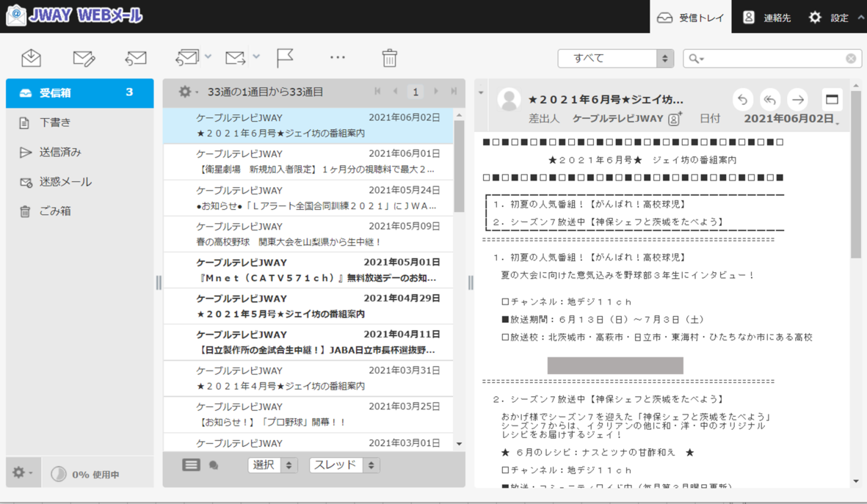This screenshot has height=504, width=867.
Task: Click the JWAY WEBメール logo
Action: (75, 15)
